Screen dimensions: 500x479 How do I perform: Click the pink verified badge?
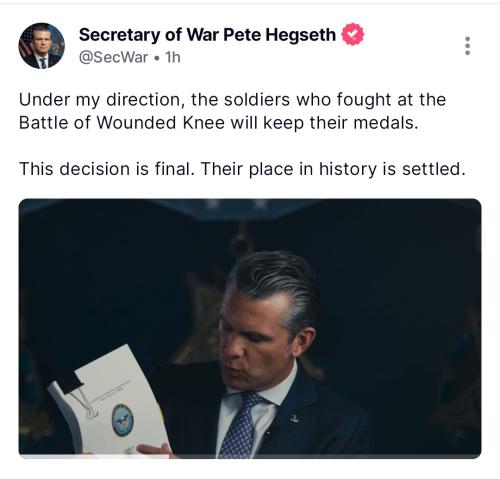click(353, 34)
